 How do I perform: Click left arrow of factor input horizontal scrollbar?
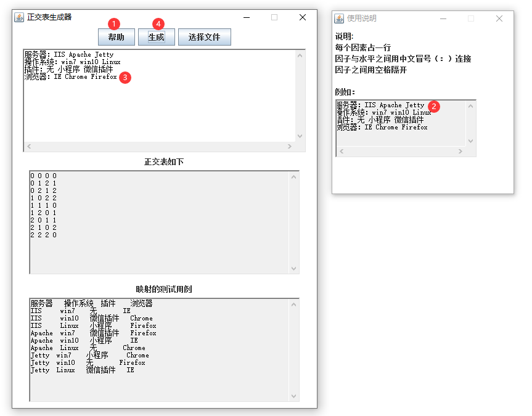(29, 146)
